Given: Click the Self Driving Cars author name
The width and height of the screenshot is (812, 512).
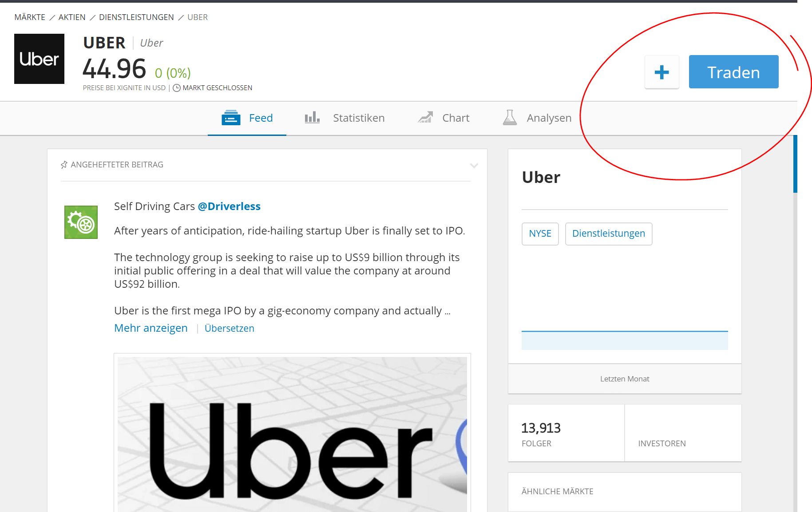Looking at the screenshot, I should point(154,206).
